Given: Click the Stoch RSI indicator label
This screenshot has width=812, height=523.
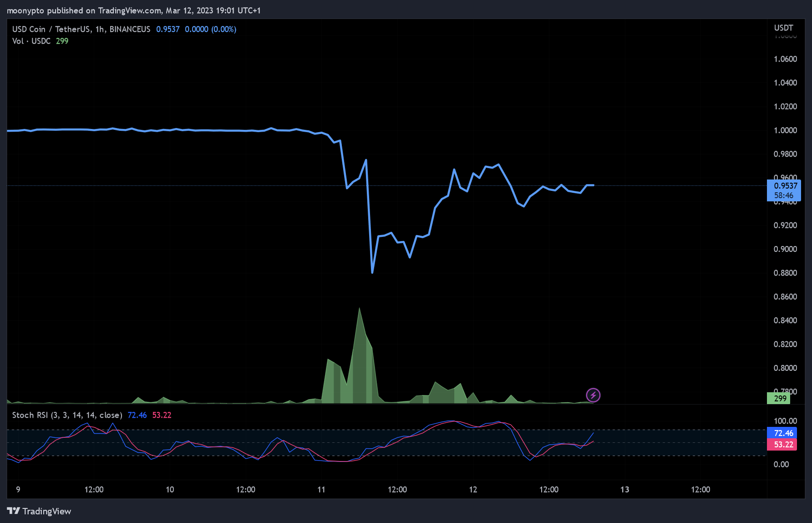Looking at the screenshot, I should (67, 415).
